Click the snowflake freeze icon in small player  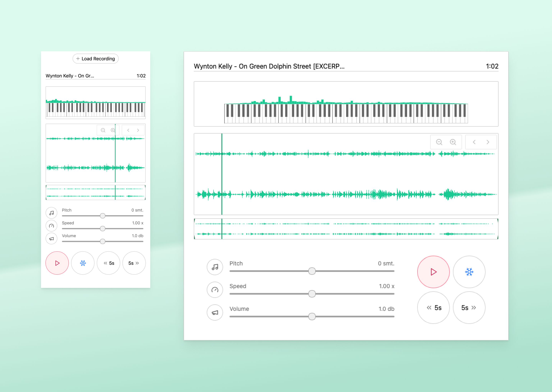pos(83,263)
